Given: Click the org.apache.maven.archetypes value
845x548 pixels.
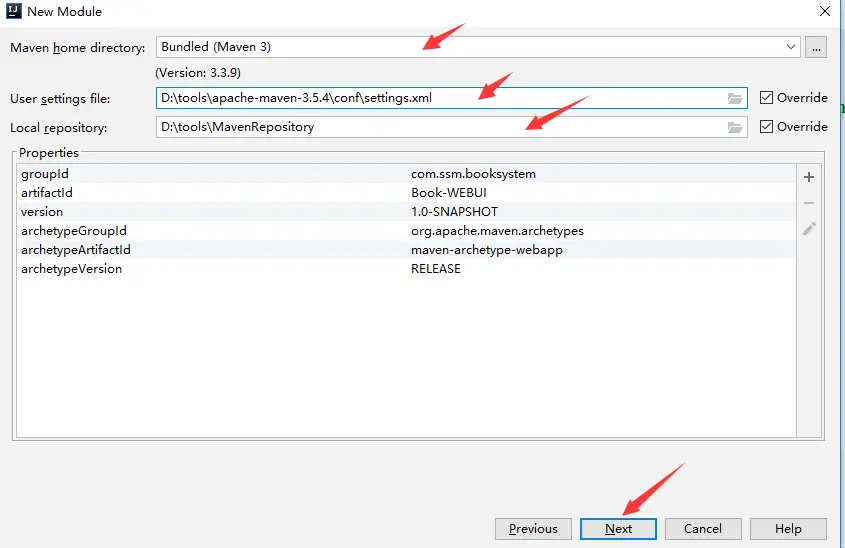Looking at the screenshot, I should tap(497, 231).
